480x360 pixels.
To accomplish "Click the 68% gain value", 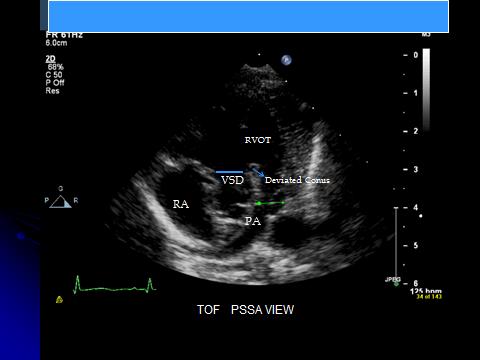I will point(55,67).
